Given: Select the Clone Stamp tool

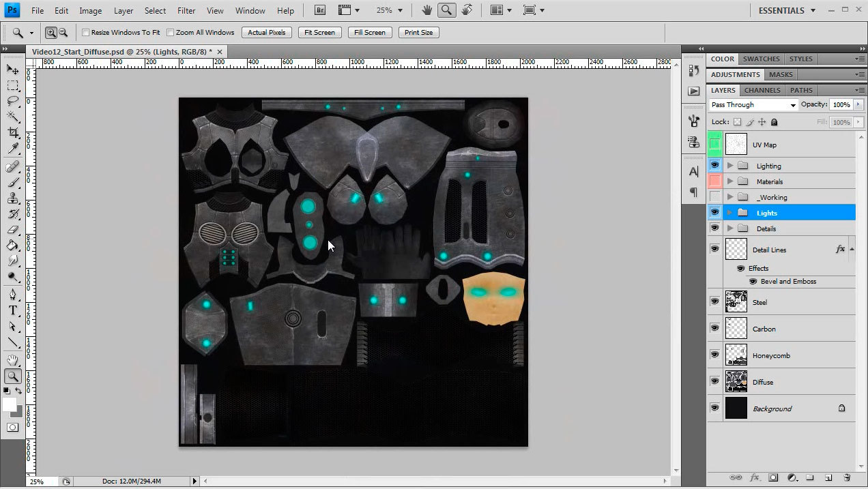Looking at the screenshot, I should 13,198.
